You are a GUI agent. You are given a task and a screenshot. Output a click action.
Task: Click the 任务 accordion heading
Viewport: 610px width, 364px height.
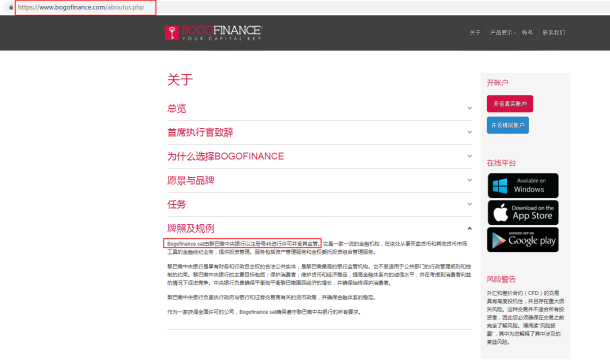pyautogui.click(x=177, y=205)
